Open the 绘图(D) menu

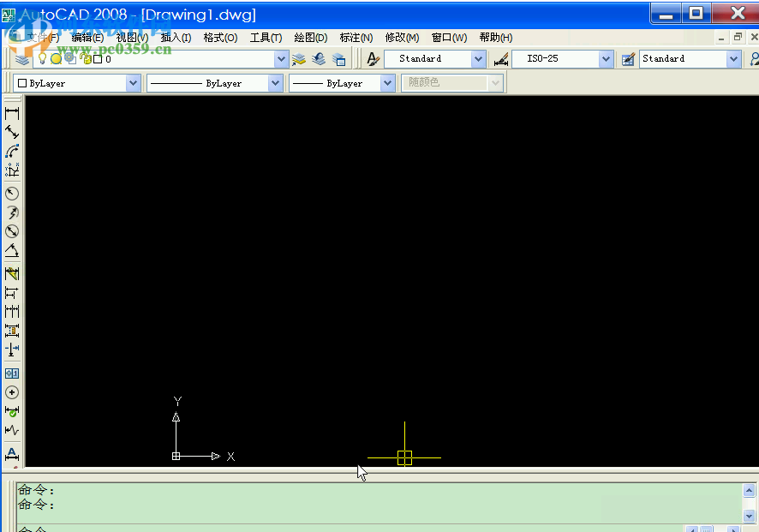pyautogui.click(x=310, y=38)
